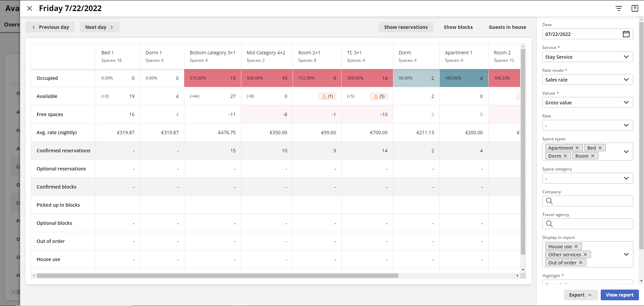644x306 pixels.
Task: Open the Rate mode dropdown showing Sales rate
Action: [587, 80]
